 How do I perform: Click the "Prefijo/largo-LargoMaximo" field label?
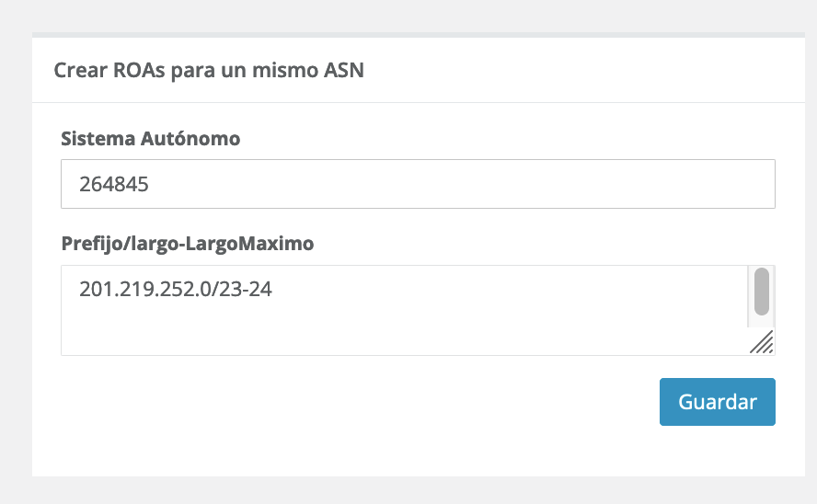[x=188, y=244]
